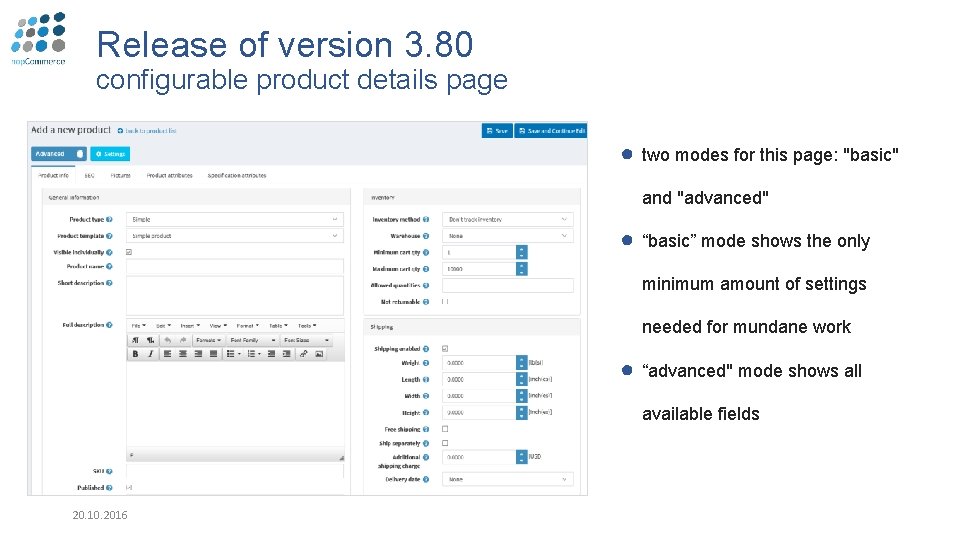960x540 pixels.
Task: Open the Full description help icon
Action: click(x=109, y=325)
